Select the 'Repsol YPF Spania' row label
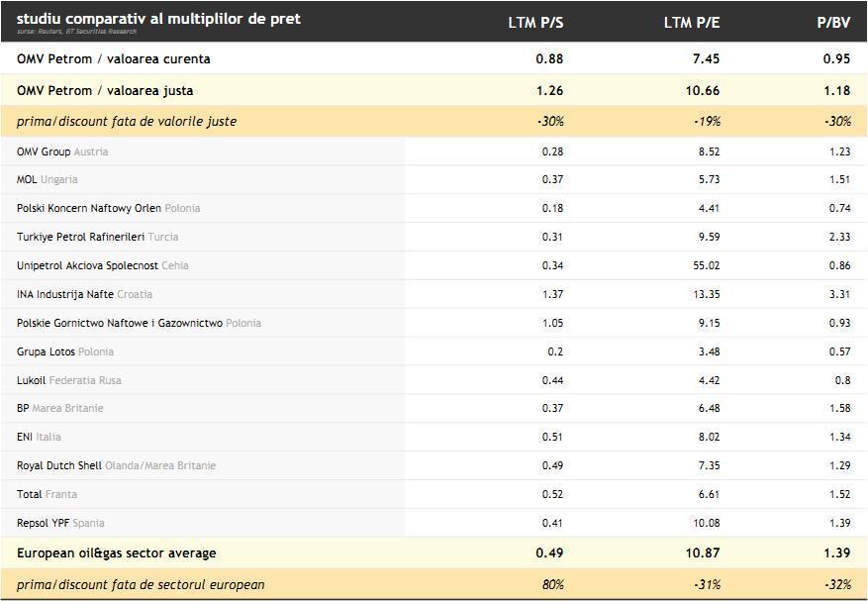868x601 pixels. click(x=60, y=523)
